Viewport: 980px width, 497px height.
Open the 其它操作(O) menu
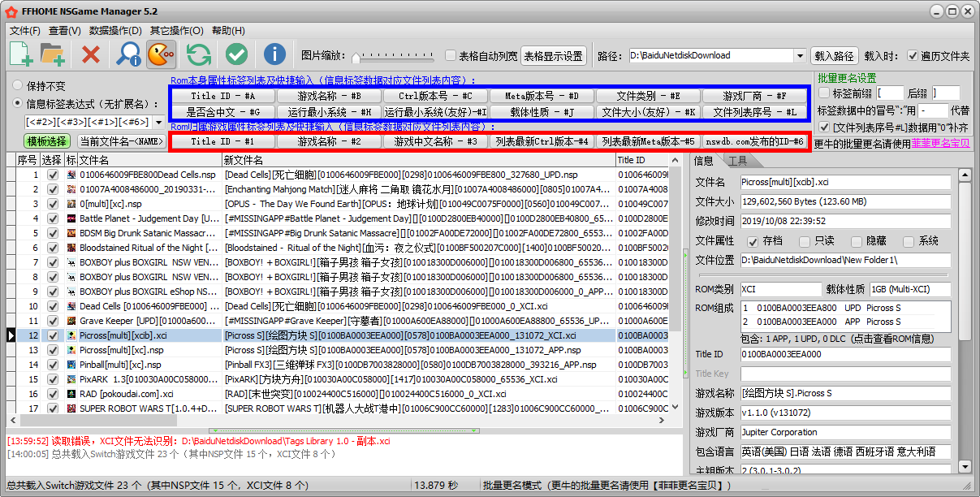(x=177, y=31)
